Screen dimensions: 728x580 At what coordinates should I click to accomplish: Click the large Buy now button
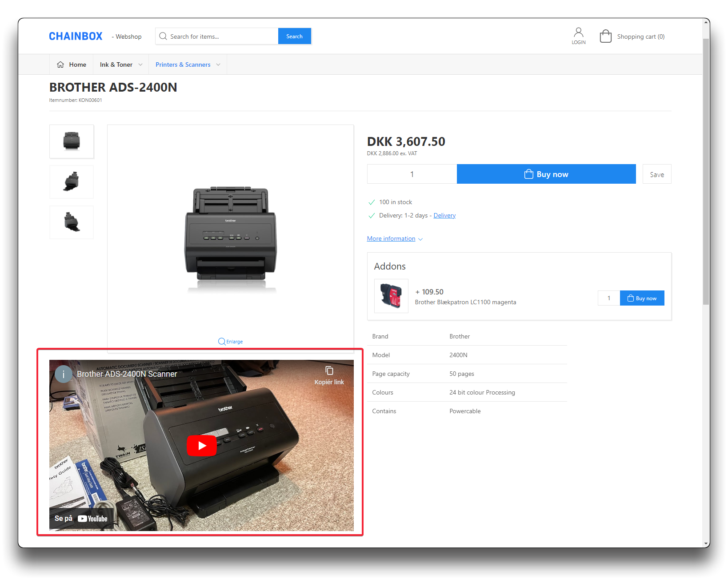tap(546, 174)
